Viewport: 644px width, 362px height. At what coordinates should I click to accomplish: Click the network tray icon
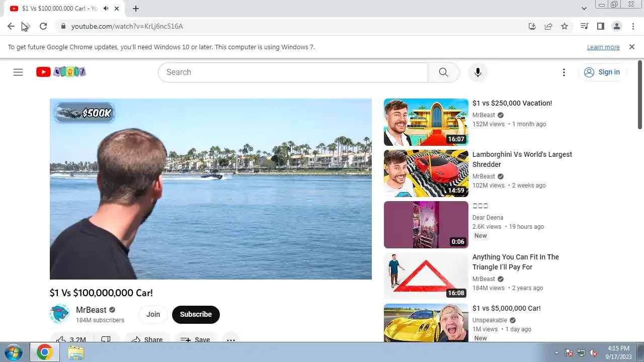point(581,352)
